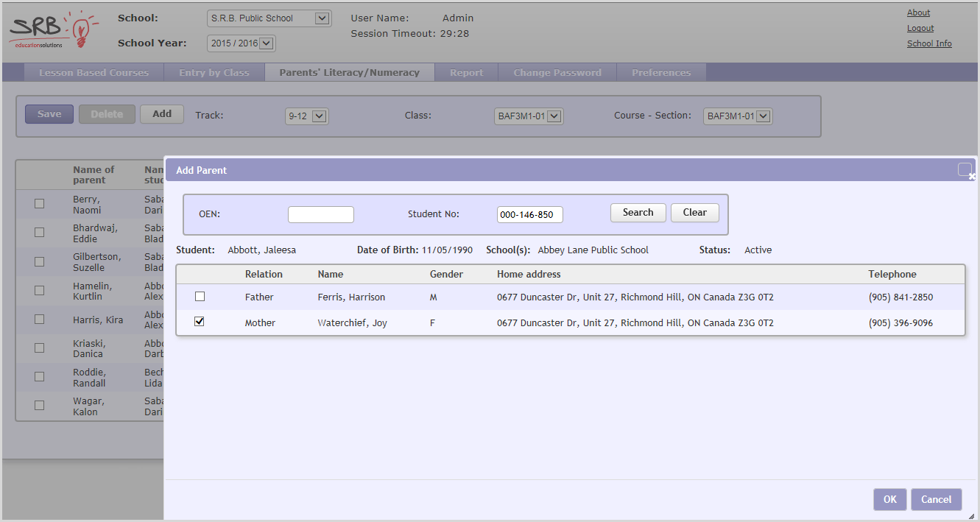Uncheck the Mother Waterchief, Joy checkbox

[x=200, y=322]
